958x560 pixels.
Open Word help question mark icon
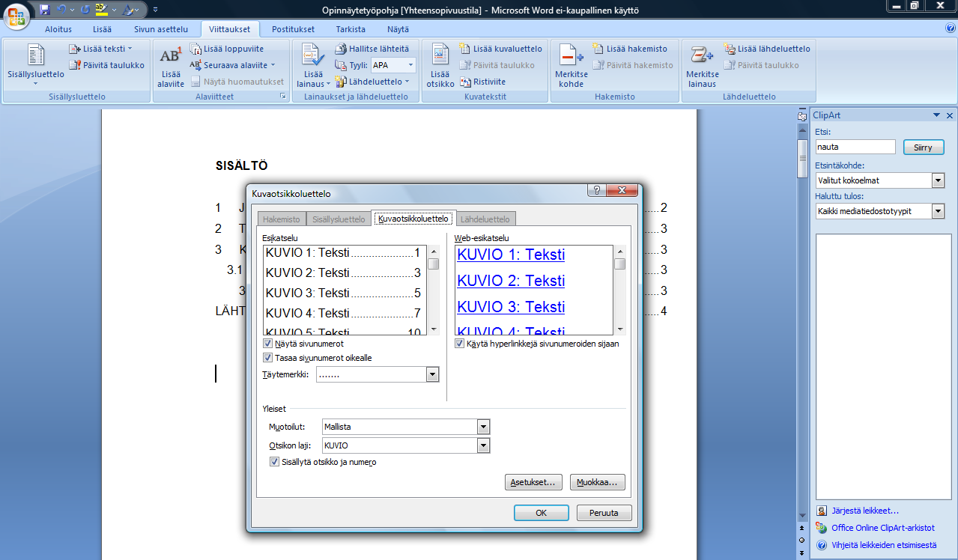coord(950,28)
